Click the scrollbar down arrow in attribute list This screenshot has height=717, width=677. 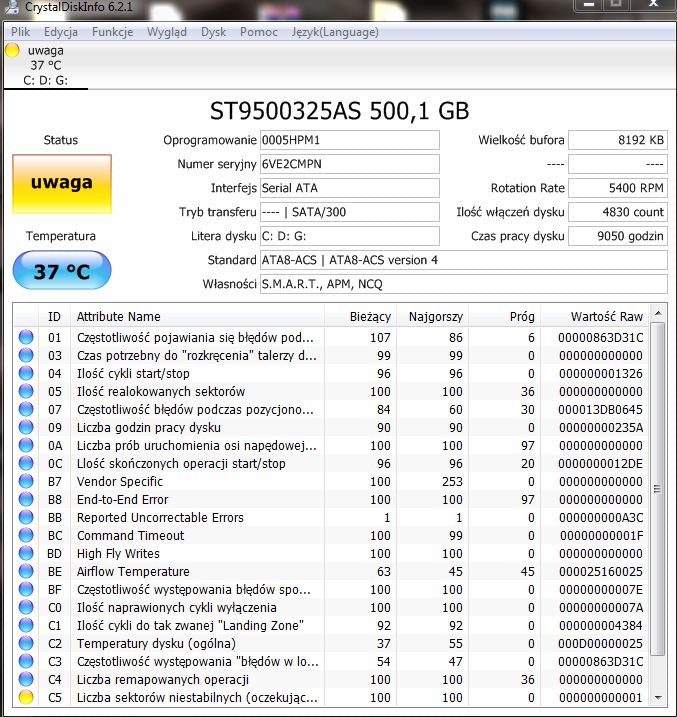pyautogui.click(x=658, y=698)
